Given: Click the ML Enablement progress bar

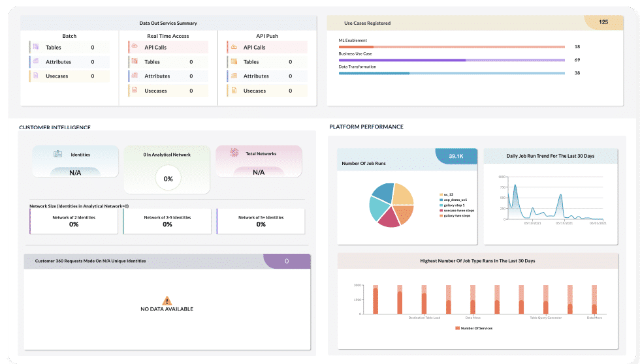Looking at the screenshot, I should pos(451,47).
